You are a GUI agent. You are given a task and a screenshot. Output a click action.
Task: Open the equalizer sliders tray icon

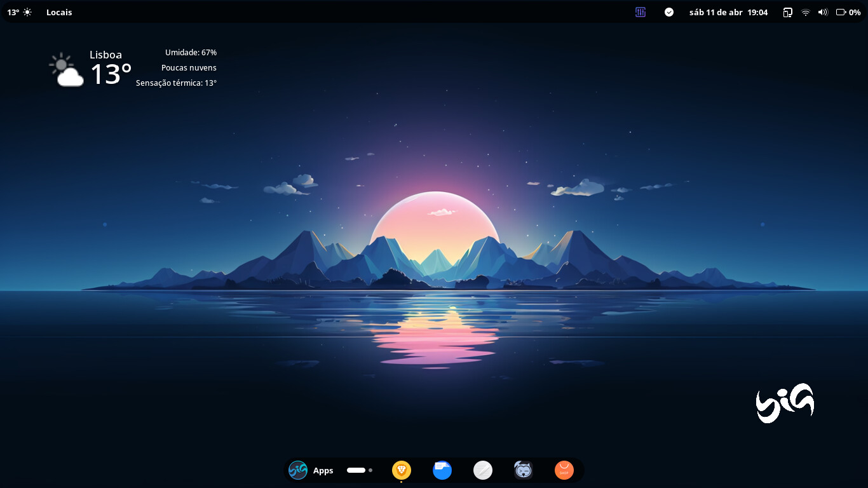641,12
